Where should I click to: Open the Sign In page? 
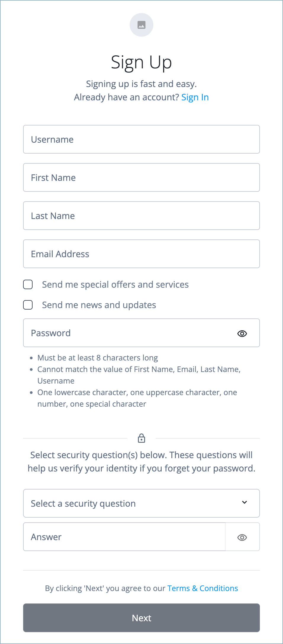pyautogui.click(x=195, y=97)
